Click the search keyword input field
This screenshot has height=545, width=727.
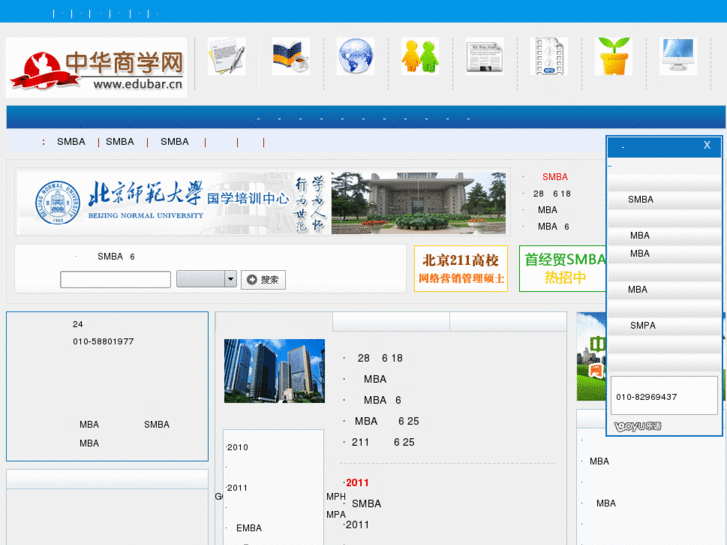(x=115, y=280)
